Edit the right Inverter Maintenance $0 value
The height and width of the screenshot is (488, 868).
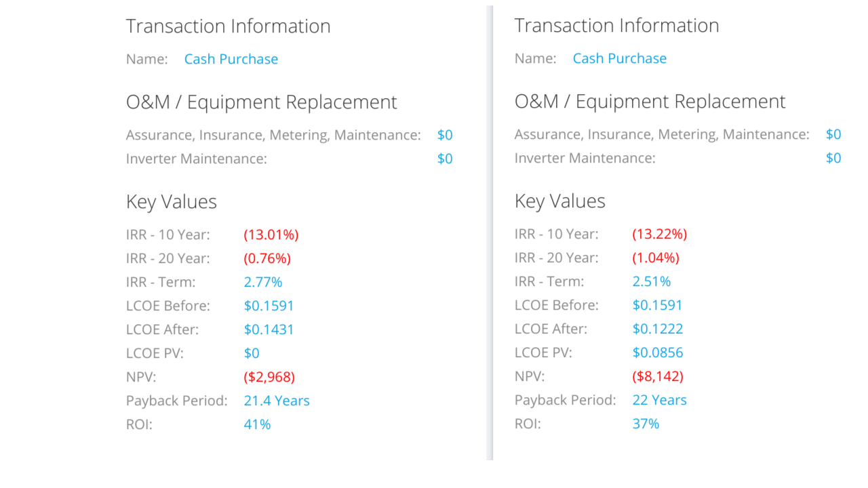click(x=833, y=158)
